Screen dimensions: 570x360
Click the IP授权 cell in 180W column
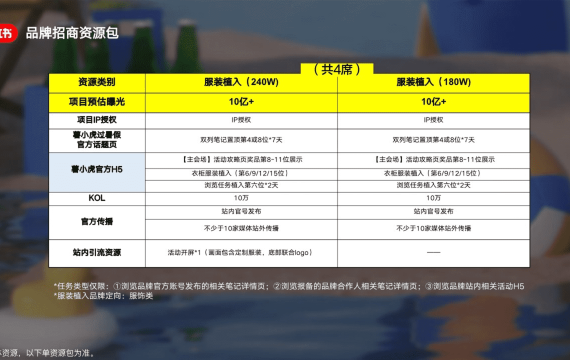(433, 120)
